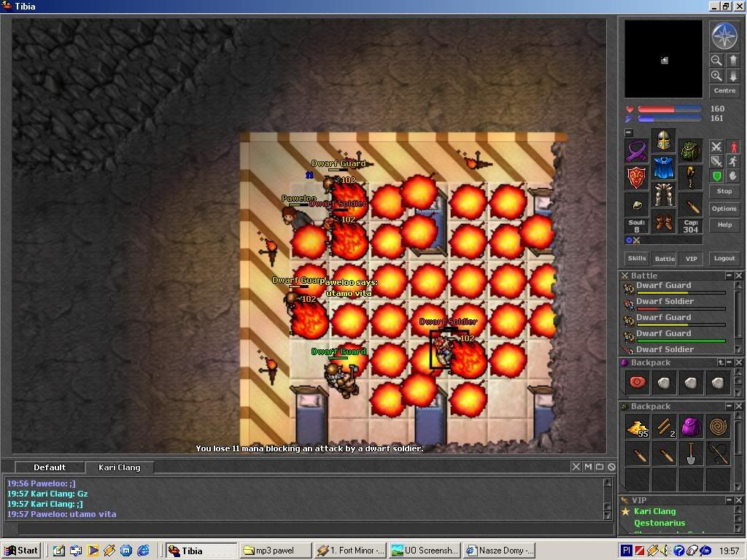Open mp3 pawel folder in taskbar
Screen dimensions: 747x560
[x=275, y=551]
